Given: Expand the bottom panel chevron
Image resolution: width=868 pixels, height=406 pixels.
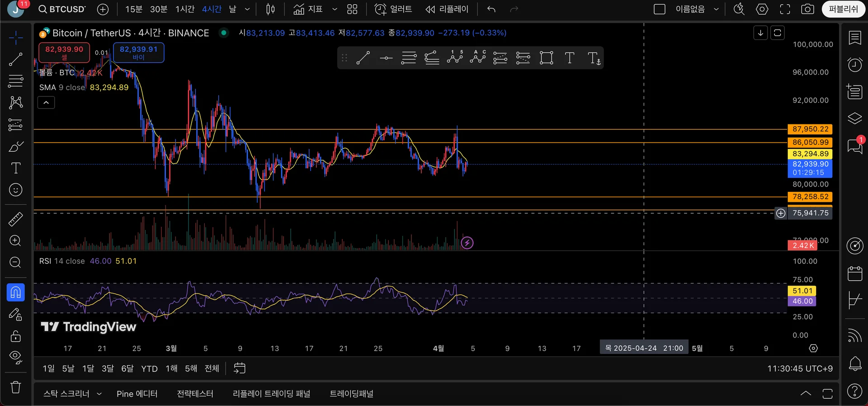Looking at the screenshot, I should coord(806,393).
